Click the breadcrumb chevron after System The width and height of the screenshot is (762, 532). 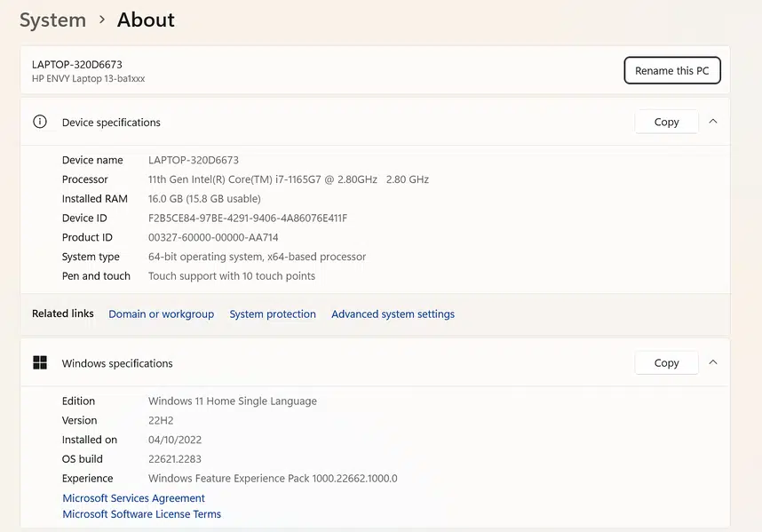102,20
